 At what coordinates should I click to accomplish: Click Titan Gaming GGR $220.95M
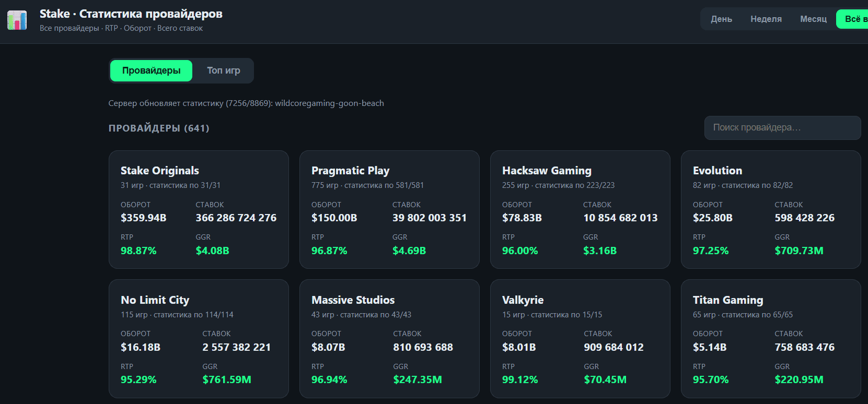(x=799, y=379)
